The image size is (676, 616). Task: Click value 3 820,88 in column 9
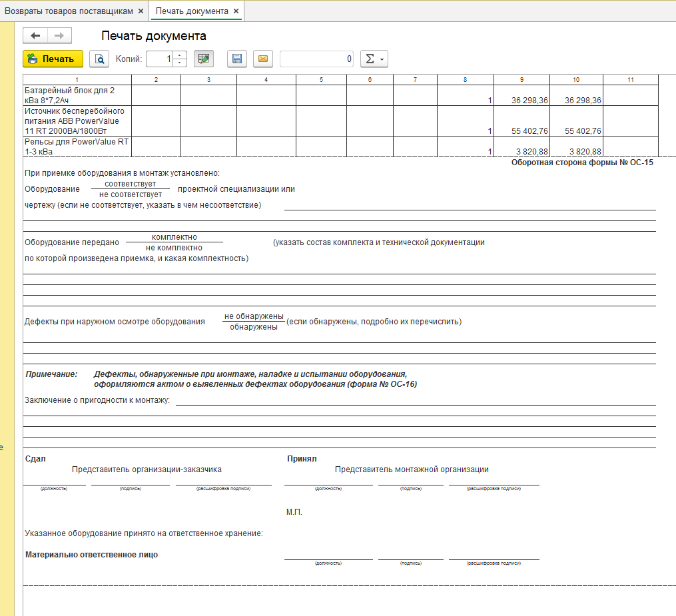point(532,152)
